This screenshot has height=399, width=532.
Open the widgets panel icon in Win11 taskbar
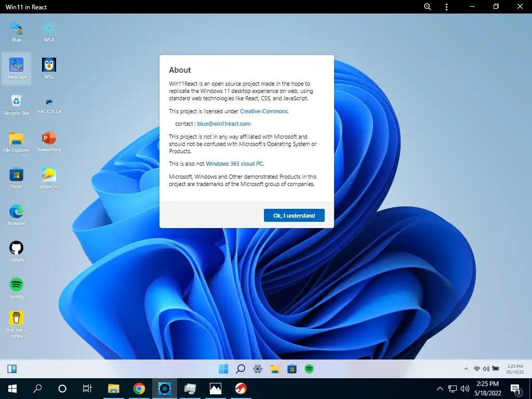point(12,369)
